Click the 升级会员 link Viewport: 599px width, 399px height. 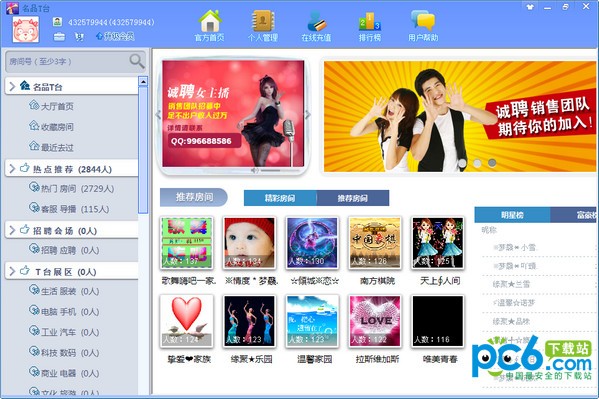tap(115, 36)
